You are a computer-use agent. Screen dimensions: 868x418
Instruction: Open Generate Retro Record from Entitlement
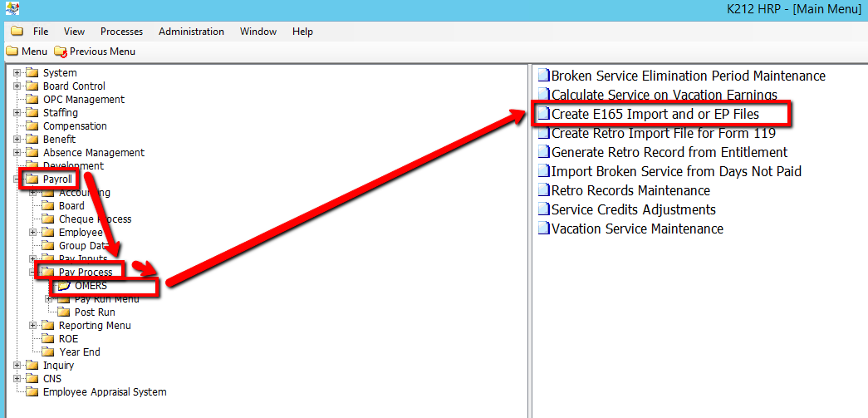point(669,152)
